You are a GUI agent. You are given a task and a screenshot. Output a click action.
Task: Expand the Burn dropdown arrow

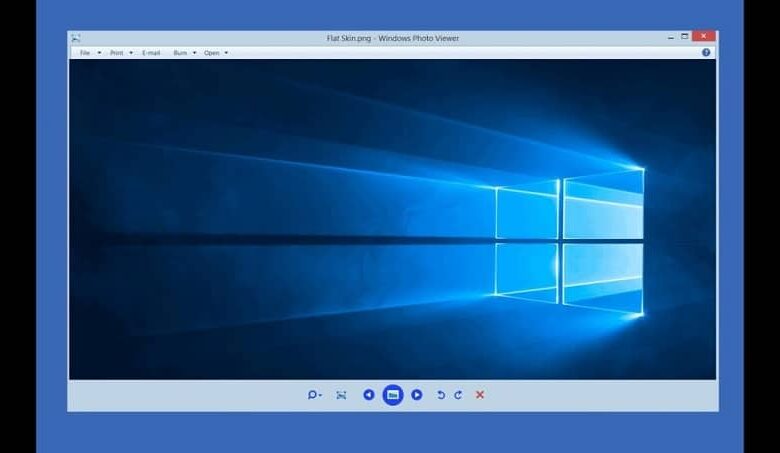pyautogui.click(x=194, y=53)
